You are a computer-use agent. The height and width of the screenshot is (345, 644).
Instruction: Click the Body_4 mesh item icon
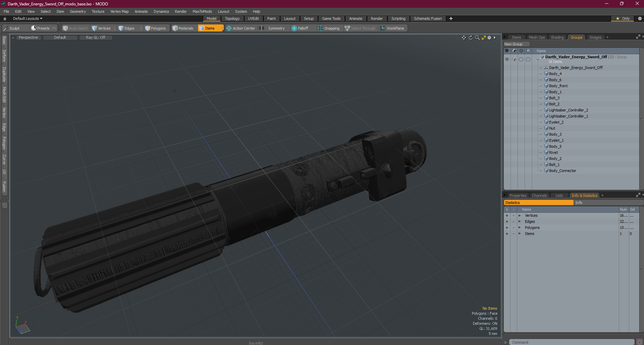click(x=546, y=74)
